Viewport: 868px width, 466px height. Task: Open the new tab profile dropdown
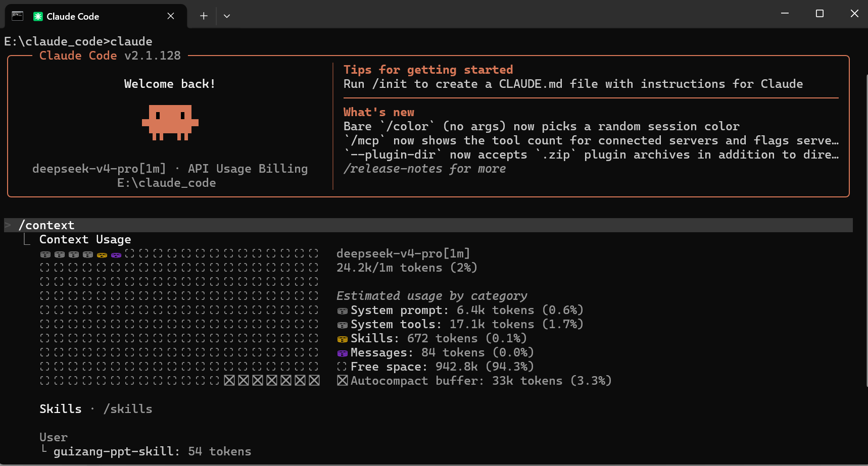(227, 16)
